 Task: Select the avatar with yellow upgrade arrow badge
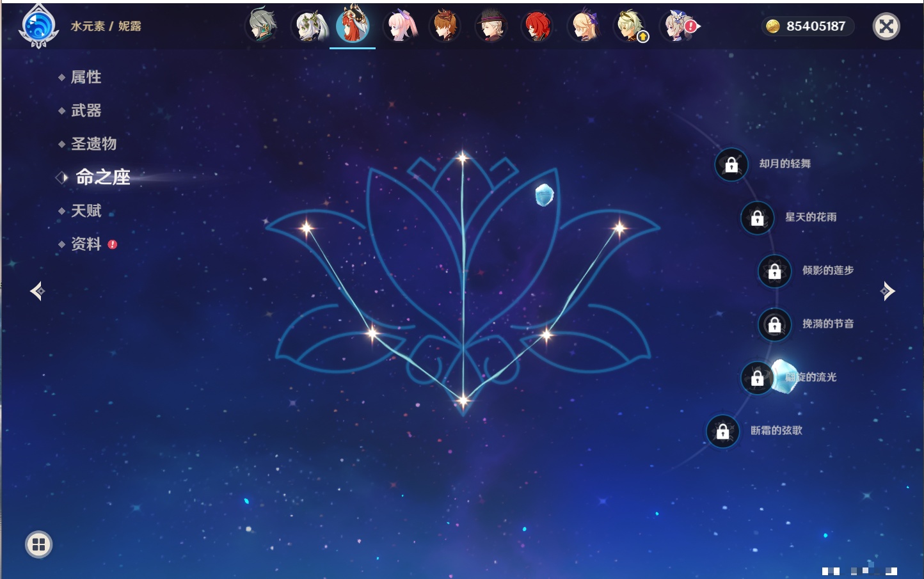coord(631,26)
